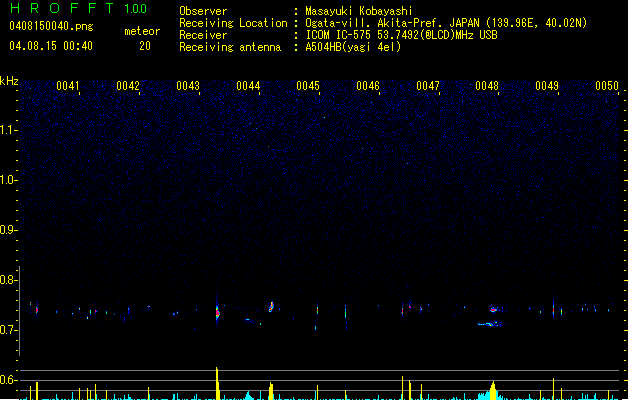The image size is (629, 400).
Task: Click the strong meteor echo between 0043 and 0044
Action: tap(217, 313)
